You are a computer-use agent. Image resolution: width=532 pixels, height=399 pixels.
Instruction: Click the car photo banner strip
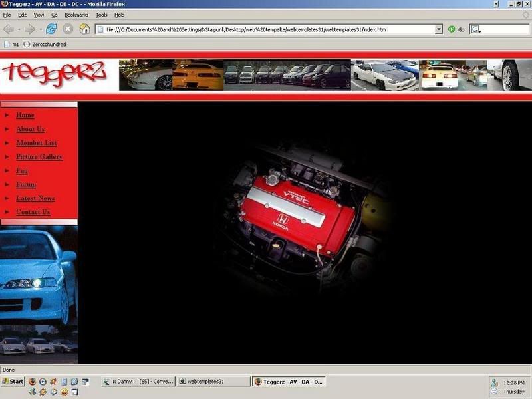tap(325, 75)
